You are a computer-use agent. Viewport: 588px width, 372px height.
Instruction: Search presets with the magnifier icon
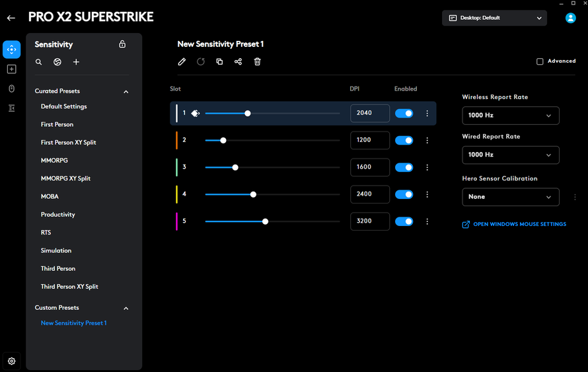click(38, 62)
